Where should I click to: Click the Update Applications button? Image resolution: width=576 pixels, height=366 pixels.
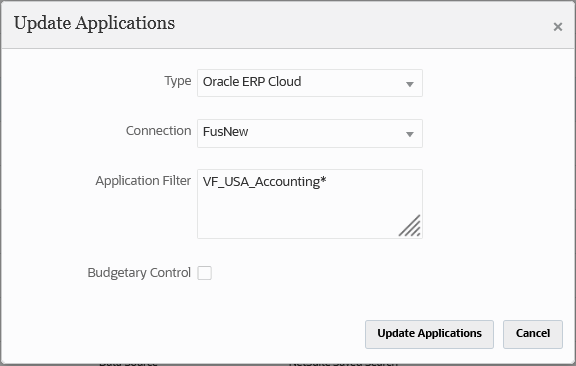coord(429,334)
